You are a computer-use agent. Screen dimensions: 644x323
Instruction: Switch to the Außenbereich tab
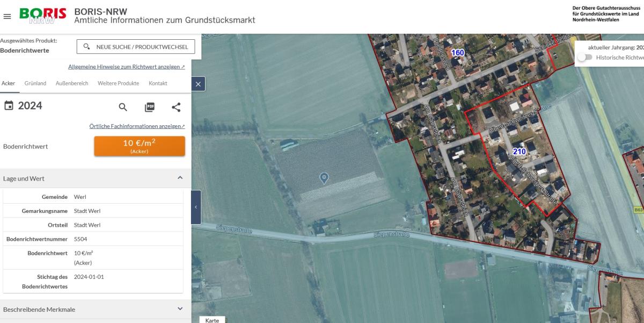pos(72,83)
